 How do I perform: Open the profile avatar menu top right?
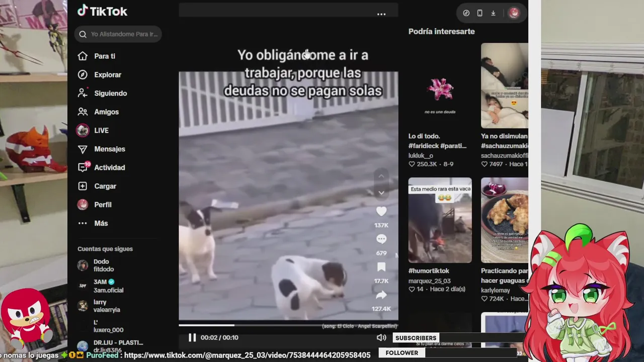[x=514, y=13]
